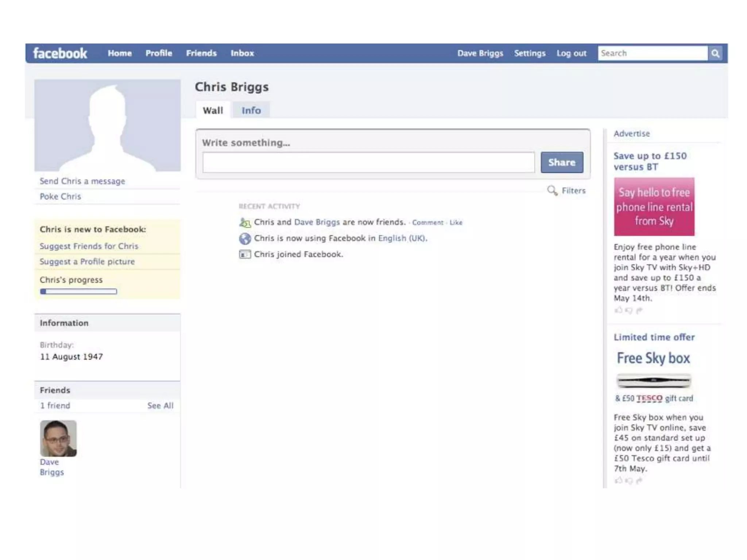Open Dave Briggs friend thumbnail

58,438
